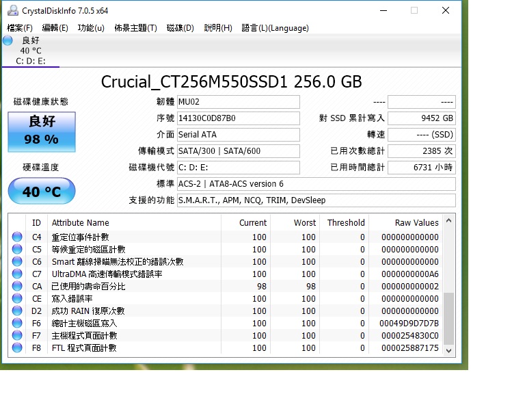This screenshot has width=525, height=420.
Task: Click the total host writes field 9452 GB
Action: click(422, 118)
